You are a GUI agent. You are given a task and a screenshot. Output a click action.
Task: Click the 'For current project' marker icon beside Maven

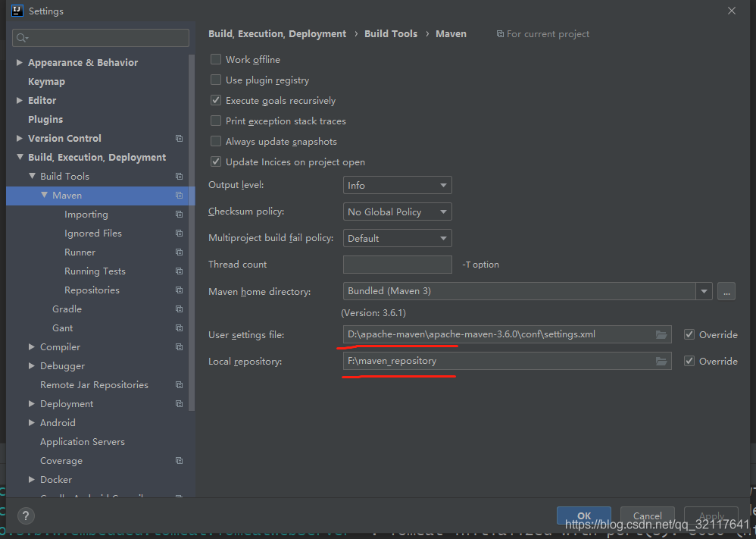tap(500, 33)
